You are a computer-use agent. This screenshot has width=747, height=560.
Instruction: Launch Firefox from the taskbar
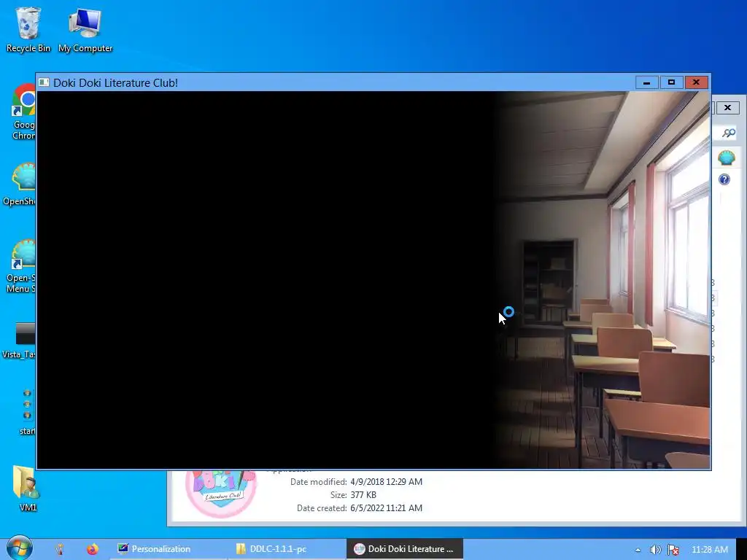[93, 549]
